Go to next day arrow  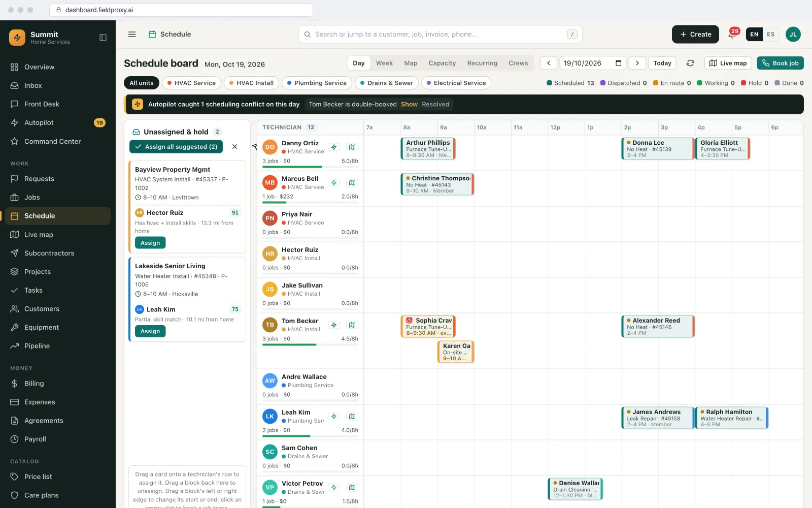(637, 63)
